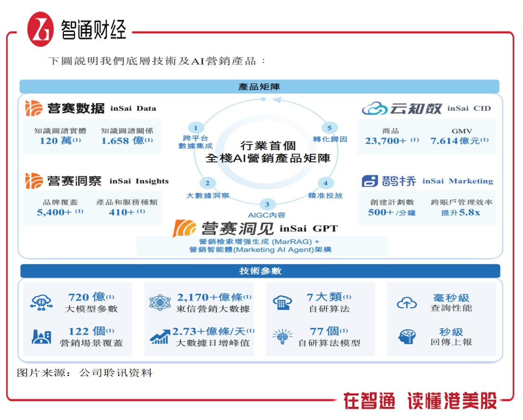Screen dimensions: 523x420
Task: Click the 营赛数据 inSai Data orange logo
Action: pyautogui.click(x=34, y=108)
